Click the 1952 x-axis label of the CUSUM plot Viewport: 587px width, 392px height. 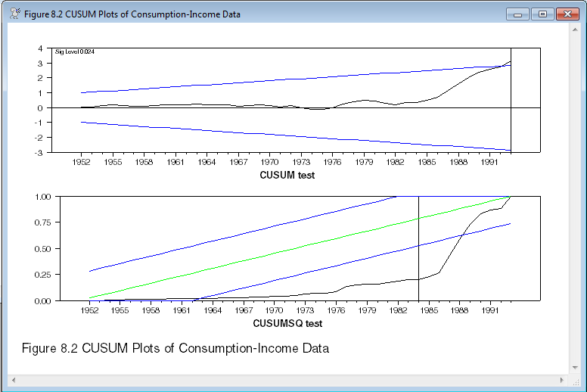(82, 161)
